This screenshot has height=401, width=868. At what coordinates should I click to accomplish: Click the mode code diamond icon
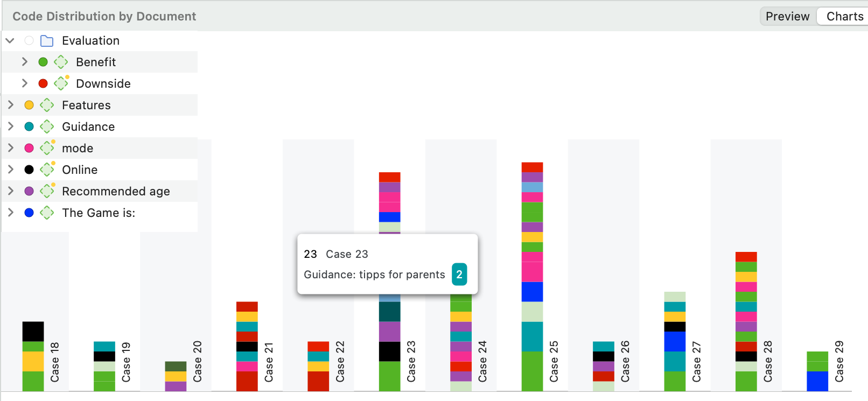47,149
